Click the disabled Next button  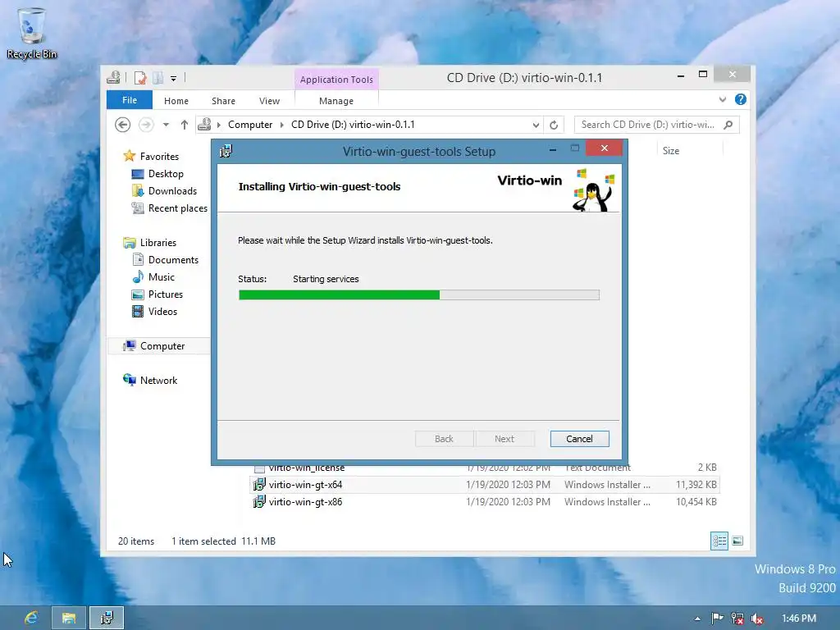[x=504, y=439]
